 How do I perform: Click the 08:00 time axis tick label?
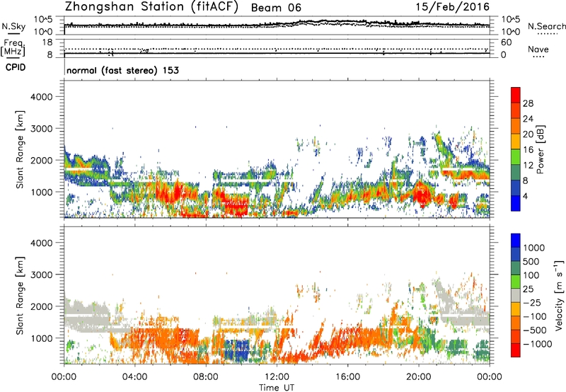point(206,377)
